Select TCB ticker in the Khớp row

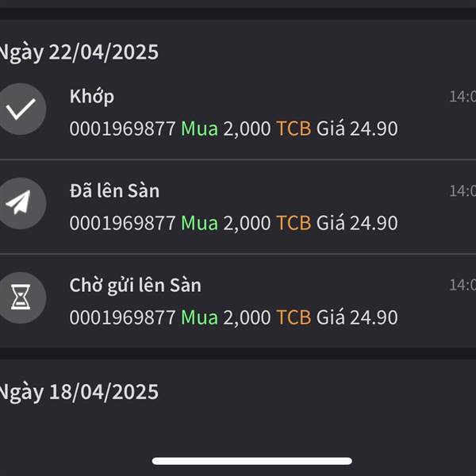[x=294, y=129]
